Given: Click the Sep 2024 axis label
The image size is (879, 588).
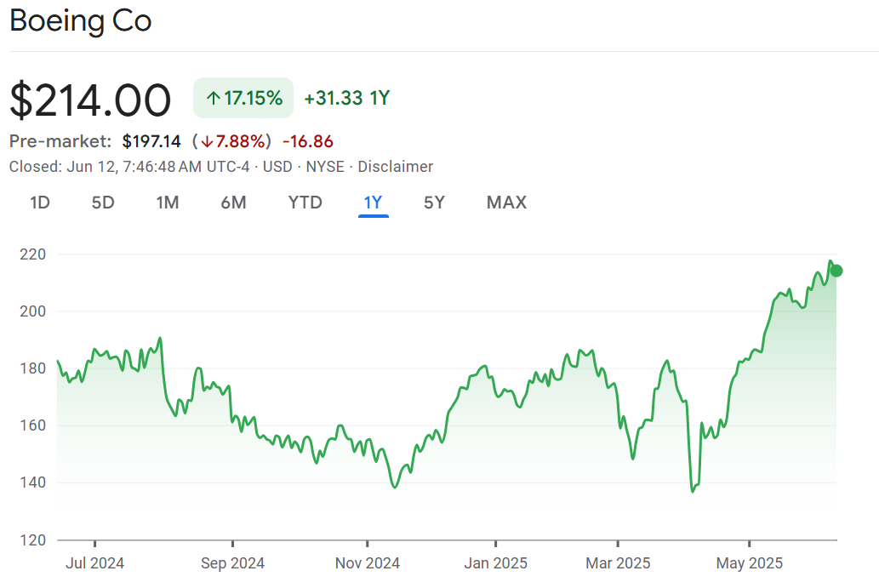Looking at the screenshot, I should [x=232, y=563].
